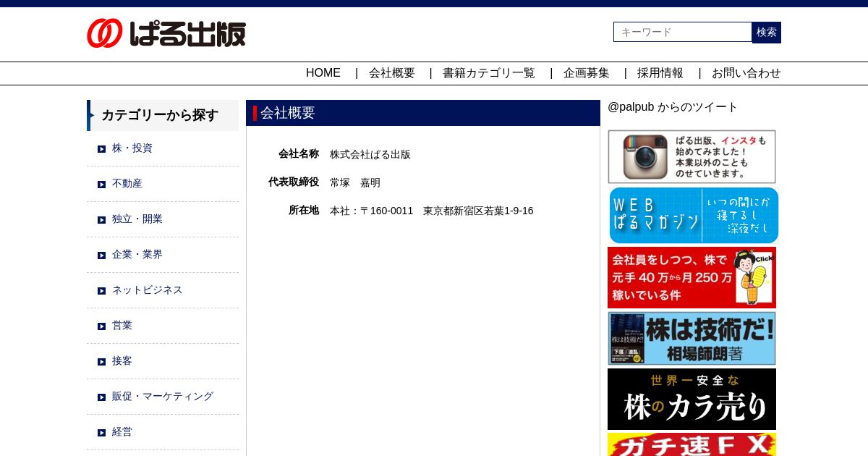Viewport: 868px width, 456px height.
Task: Click the arrow icon beside 独立・開業
Action: pyautogui.click(x=102, y=220)
